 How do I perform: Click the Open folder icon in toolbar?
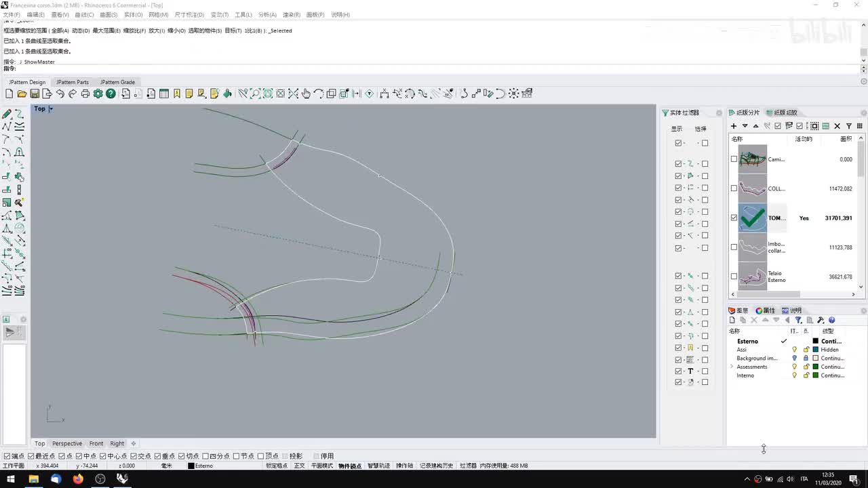click(22, 94)
